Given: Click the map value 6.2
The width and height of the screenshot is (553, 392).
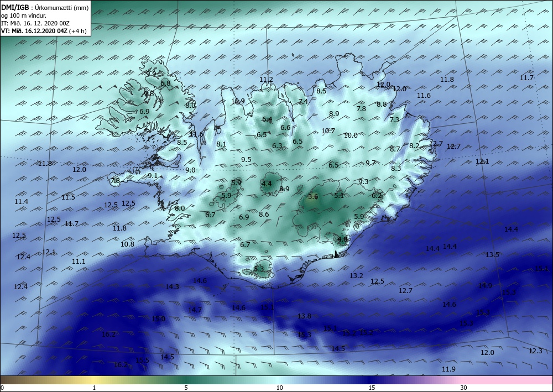Looking at the screenshot, I should point(377,195).
